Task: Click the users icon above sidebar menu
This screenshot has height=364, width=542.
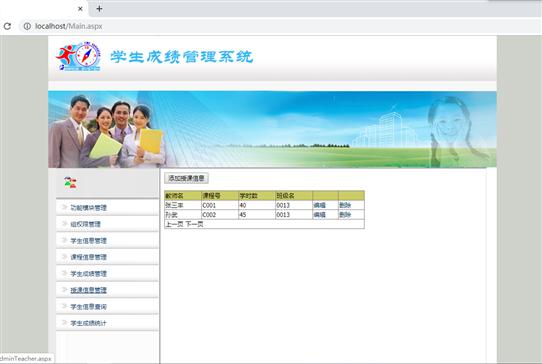Action: pyautogui.click(x=71, y=182)
